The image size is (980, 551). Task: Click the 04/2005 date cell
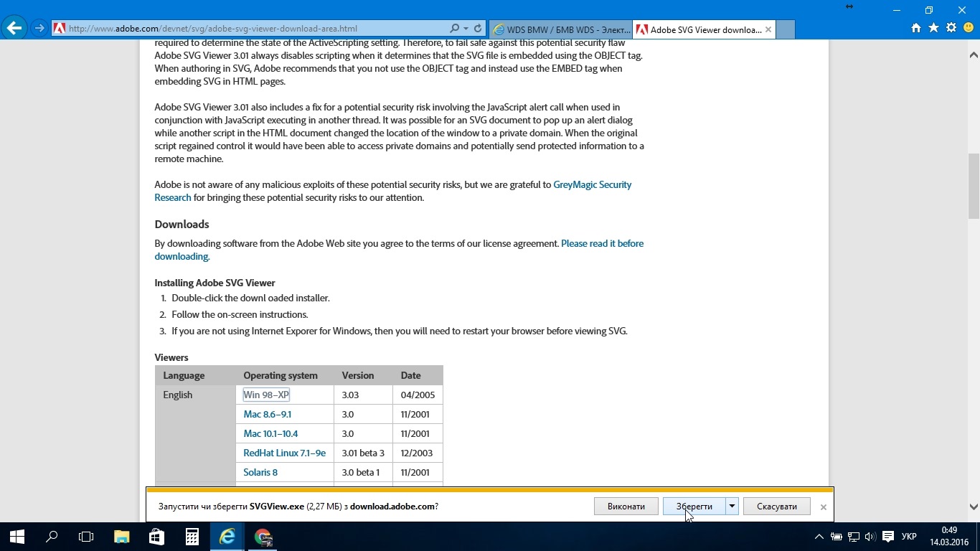click(x=418, y=395)
